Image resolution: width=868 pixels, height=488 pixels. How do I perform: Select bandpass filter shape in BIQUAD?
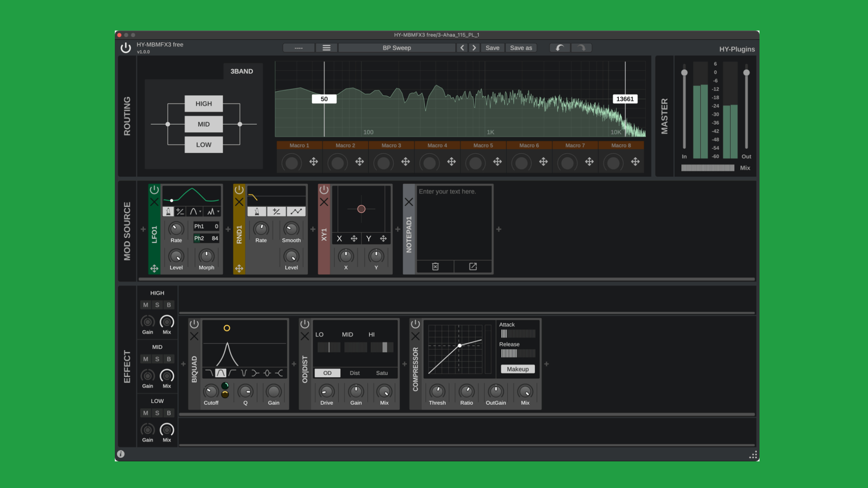coord(221,373)
